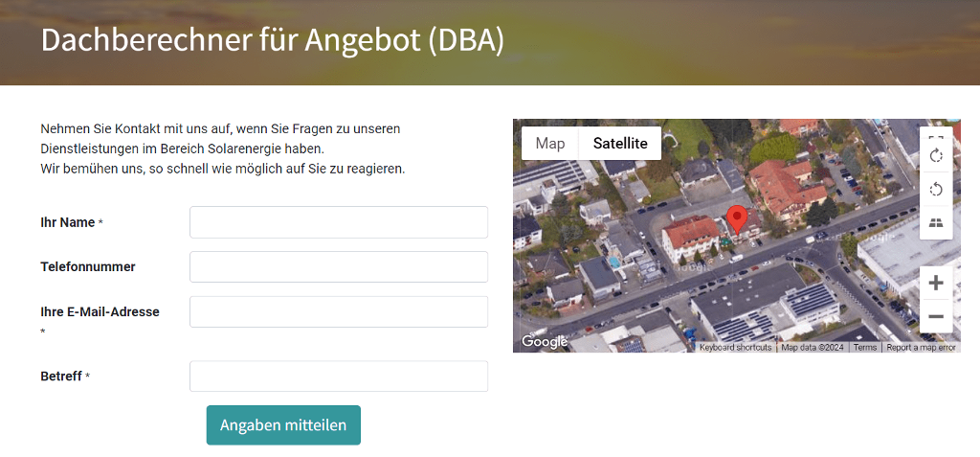Image resolution: width=980 pixels, height=457 pixels.
Task: Rotate the map counterclockwise
Action: point(936,190)
